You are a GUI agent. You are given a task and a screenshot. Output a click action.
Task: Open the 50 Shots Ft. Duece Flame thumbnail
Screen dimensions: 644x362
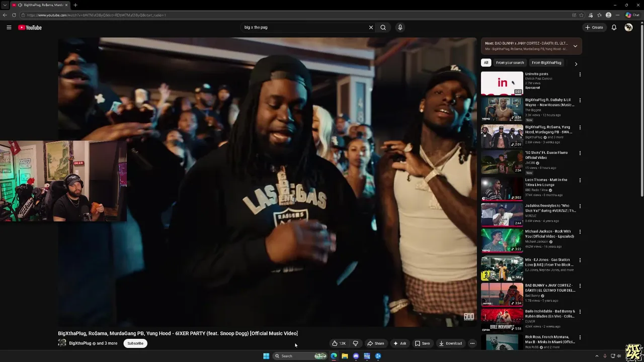click(x=502, y=161)
